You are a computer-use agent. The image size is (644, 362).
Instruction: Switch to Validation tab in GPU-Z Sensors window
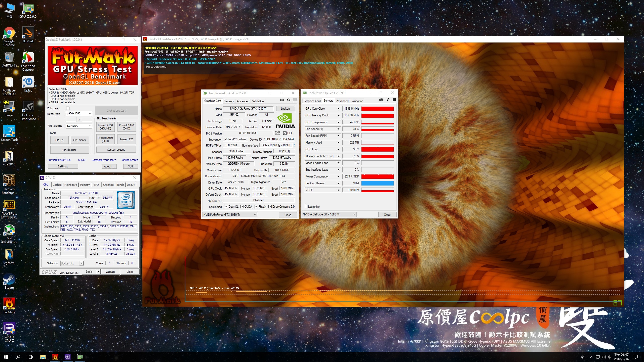[357, 101]
